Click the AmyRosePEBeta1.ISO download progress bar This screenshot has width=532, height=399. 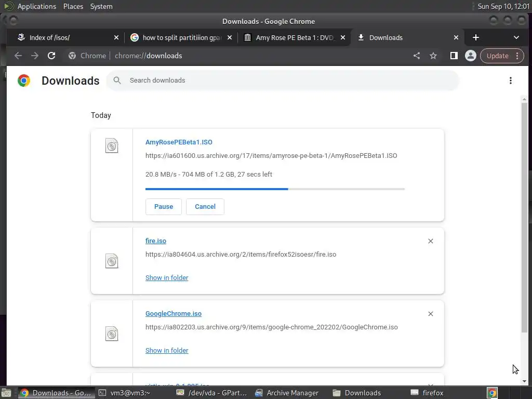point(275,189)
